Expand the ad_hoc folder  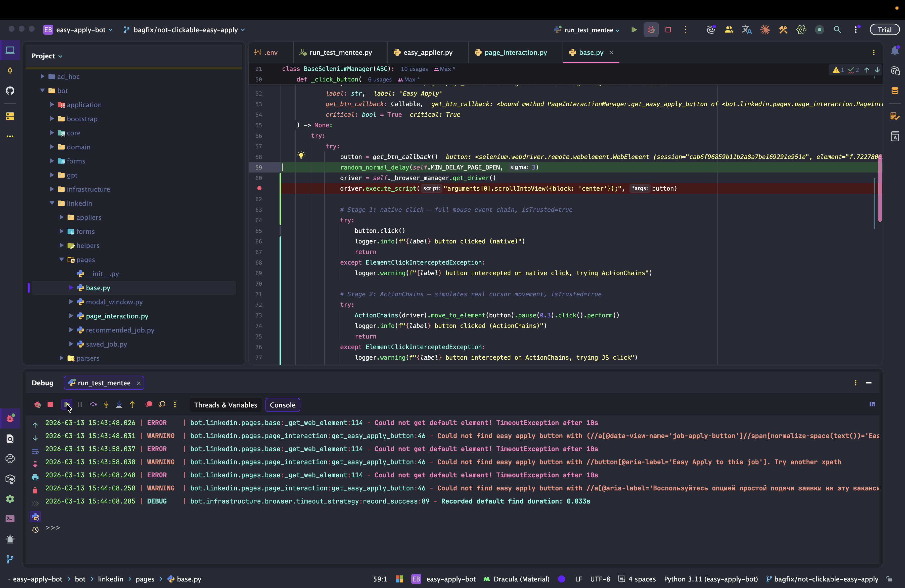(42, 76)
